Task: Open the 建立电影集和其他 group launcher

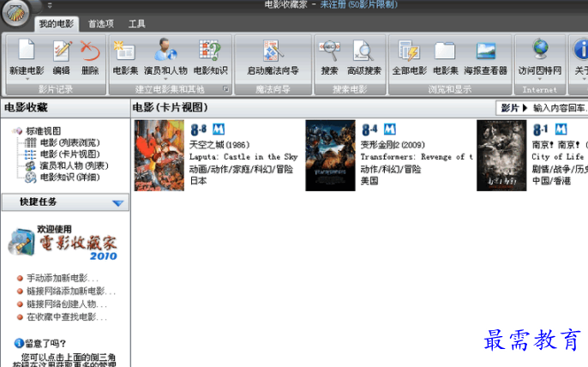Action: 225,89
